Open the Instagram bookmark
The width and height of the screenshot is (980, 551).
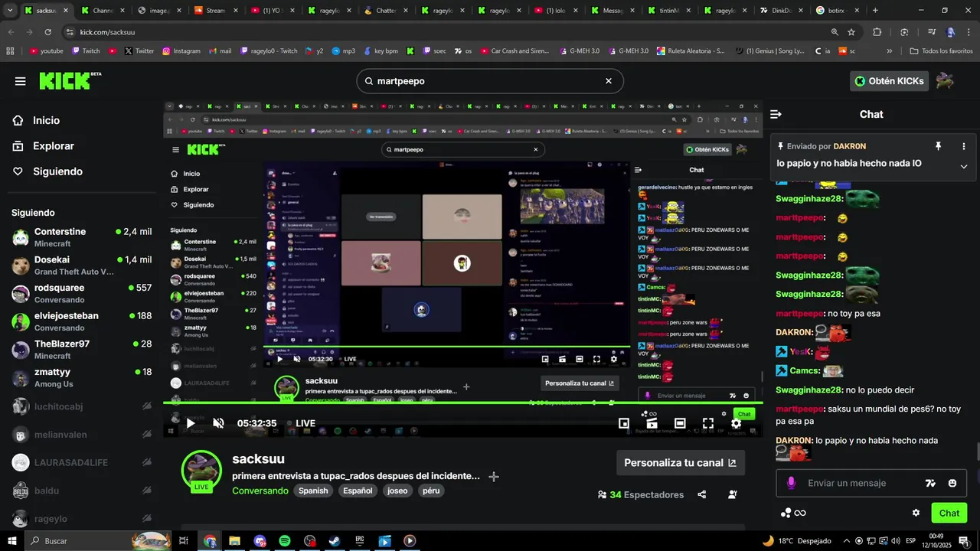coord(181,51)
